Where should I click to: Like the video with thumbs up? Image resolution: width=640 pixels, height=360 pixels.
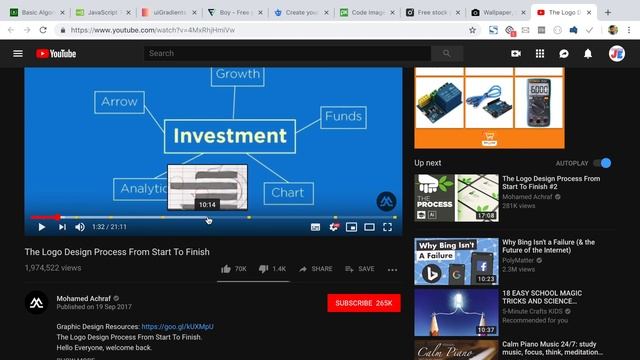tap(233, 269)
